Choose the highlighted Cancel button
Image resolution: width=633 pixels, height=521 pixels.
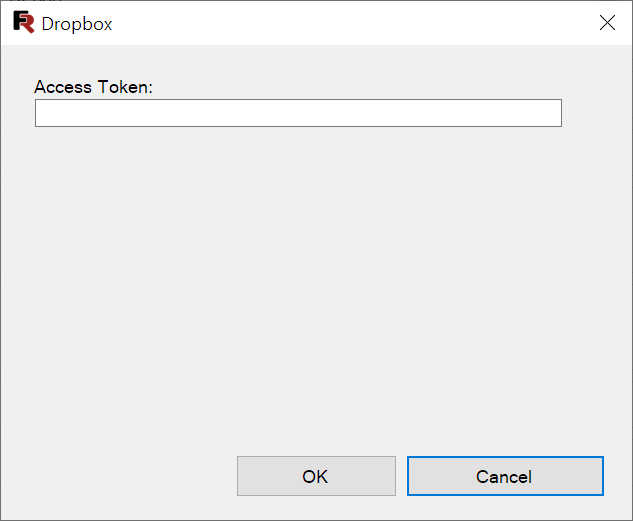505,476
